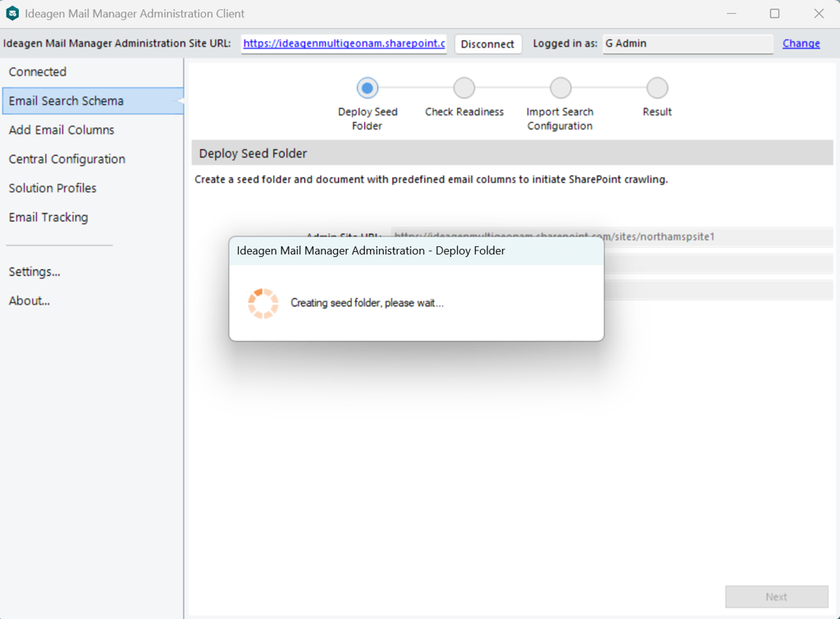This screenshot has height=619, width=840.
Task: Click 'Ideagen Mail Manager Administration Site URL:' label
Action: [x=116, y=44]
